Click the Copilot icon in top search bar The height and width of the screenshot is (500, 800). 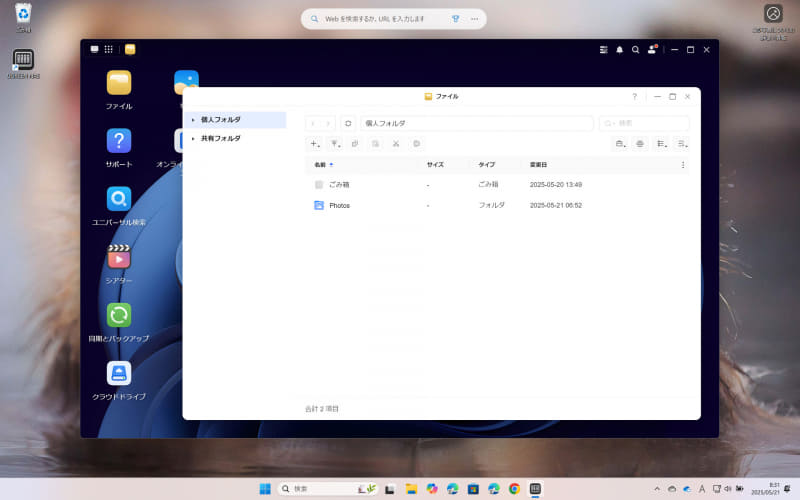pos(456,19)
